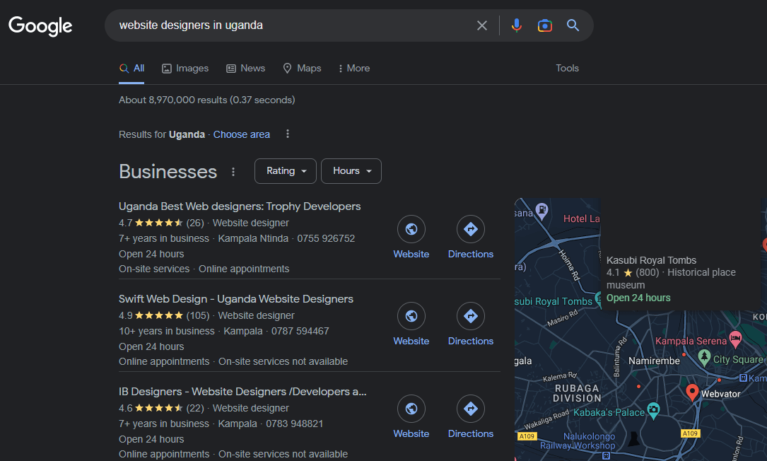Open IB Designers listing
The height and width of the screenshot is (461, 767).
pos(242,392)
